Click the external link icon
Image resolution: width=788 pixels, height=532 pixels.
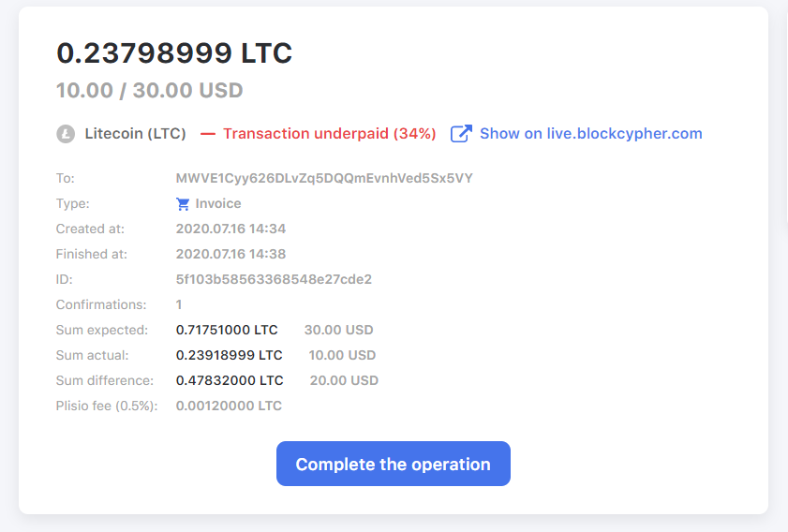click(461, 134)
